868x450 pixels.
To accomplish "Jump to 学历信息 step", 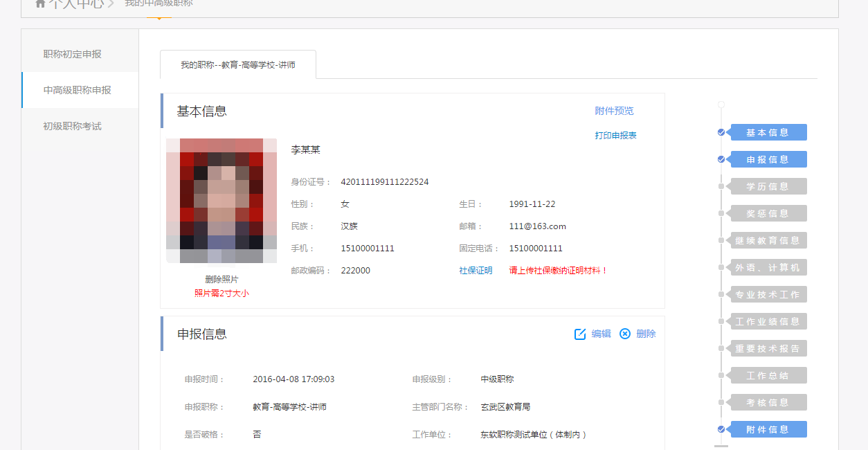I will click(x=768, y=186).
